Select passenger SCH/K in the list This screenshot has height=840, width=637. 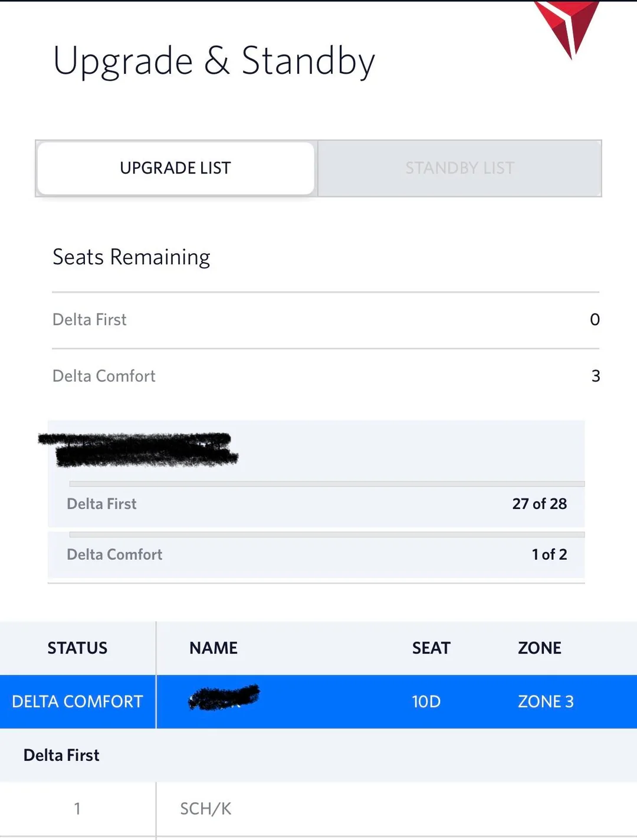point(206,809)
